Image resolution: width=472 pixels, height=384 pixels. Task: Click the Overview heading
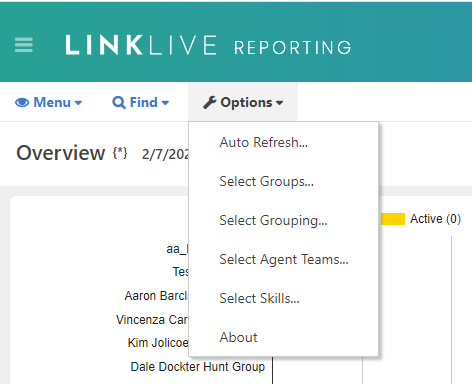click(60, 153)
